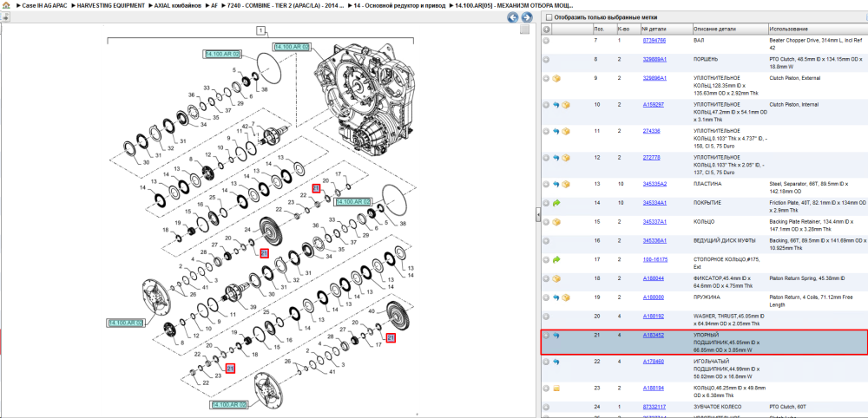The image size is (868, 418).
Task: Select 'ВЕДУЩИЙ ДИСК МУФТЫ' description cell
Action: (727, 241)
